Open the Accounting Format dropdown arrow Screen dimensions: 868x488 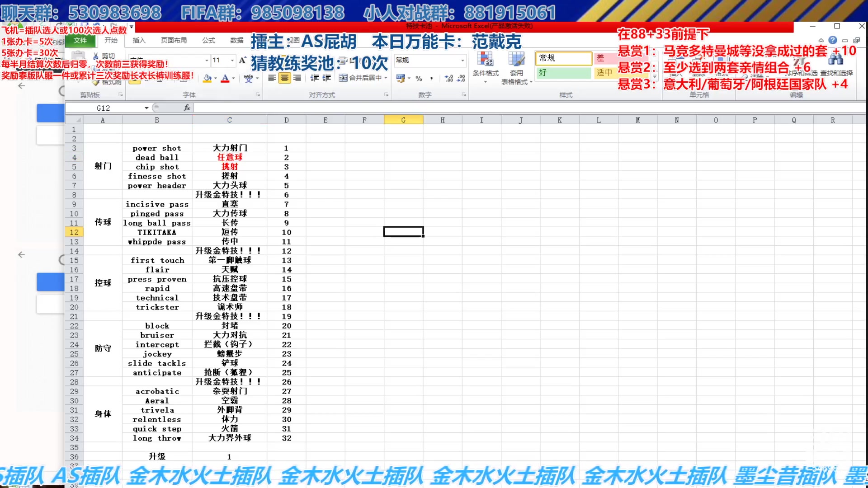click(409, 78)
